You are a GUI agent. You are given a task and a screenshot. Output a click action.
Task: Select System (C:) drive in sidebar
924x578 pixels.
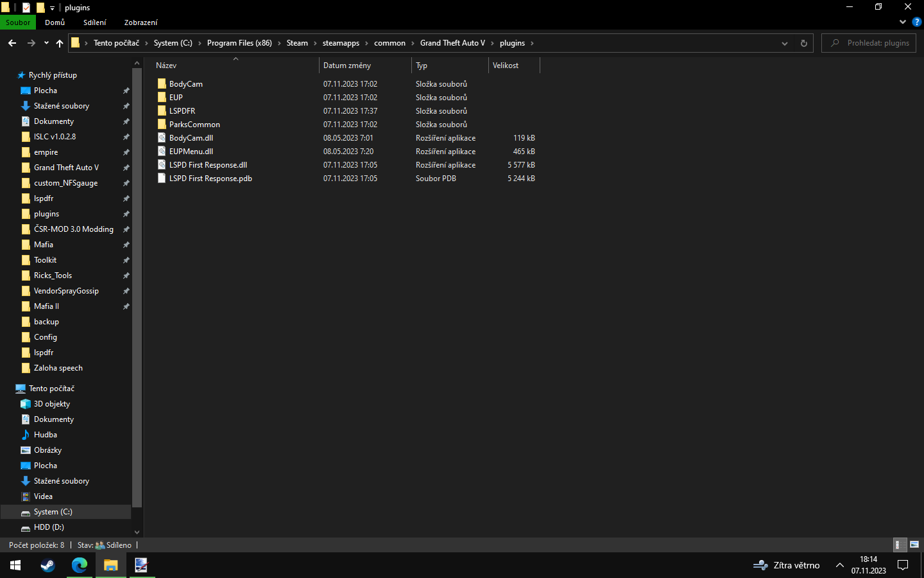click(x=53, y=512)
